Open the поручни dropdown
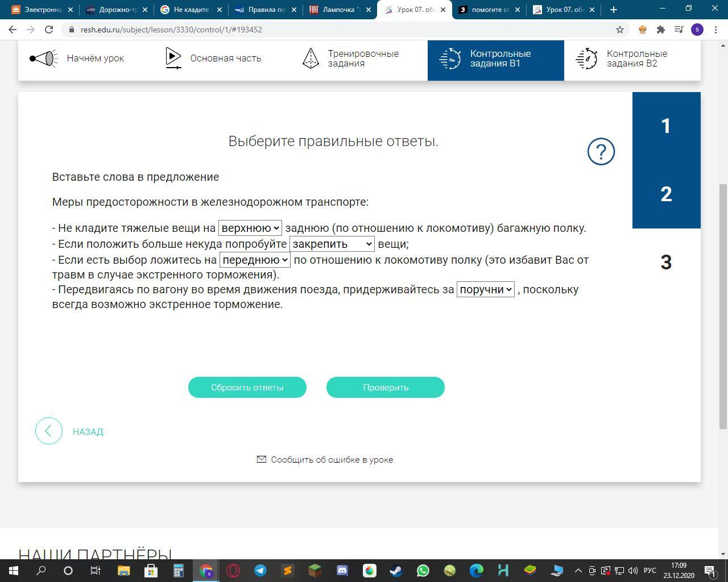The image size is (728, 582). (486, 289)
